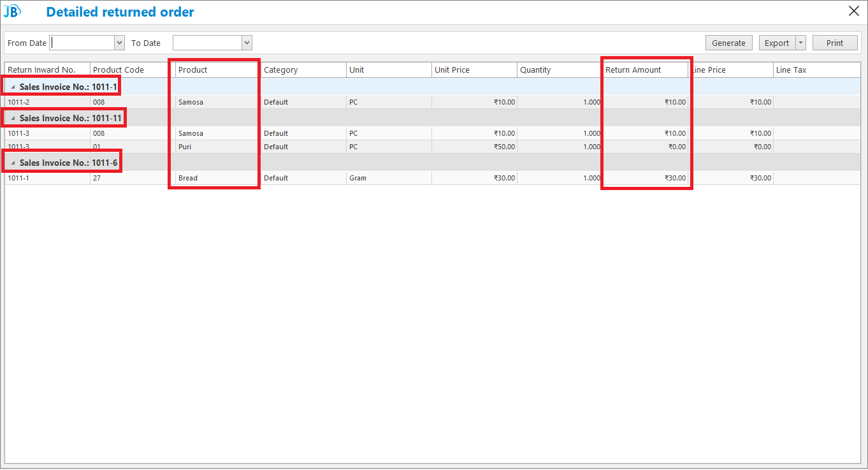Open the From Date dropdown arrow
Viewport: 868px width, 470px height.
coord(119,43)
